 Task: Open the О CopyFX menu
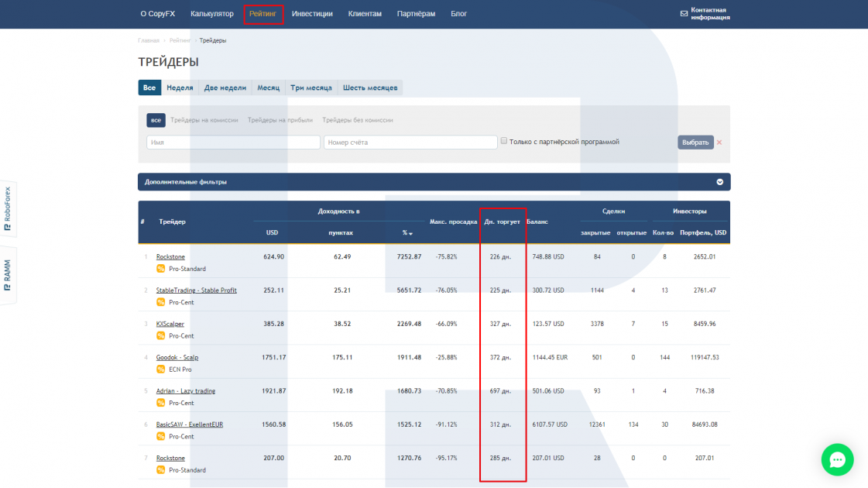point(158,14)
